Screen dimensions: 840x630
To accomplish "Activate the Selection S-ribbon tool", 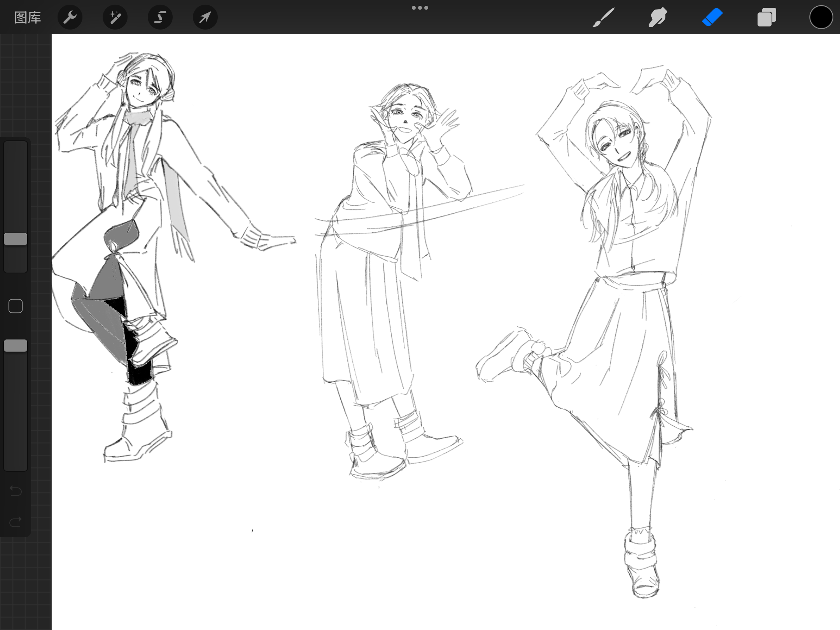I will coord(160,17).
